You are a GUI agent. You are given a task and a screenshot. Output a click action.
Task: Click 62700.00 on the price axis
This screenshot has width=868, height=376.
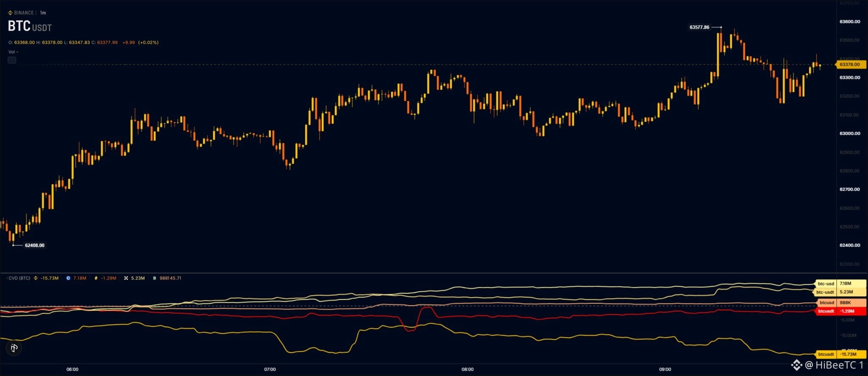[x=850, y=189]
